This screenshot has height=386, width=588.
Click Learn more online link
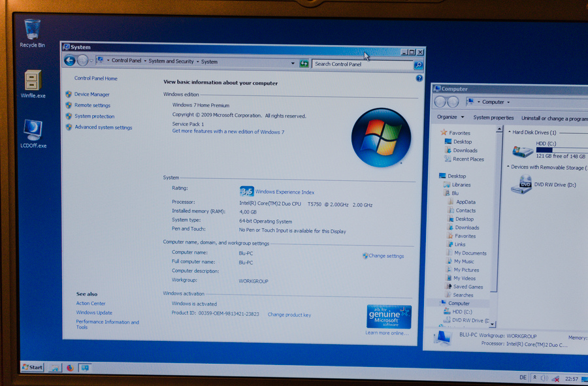[x=387, y=333]
